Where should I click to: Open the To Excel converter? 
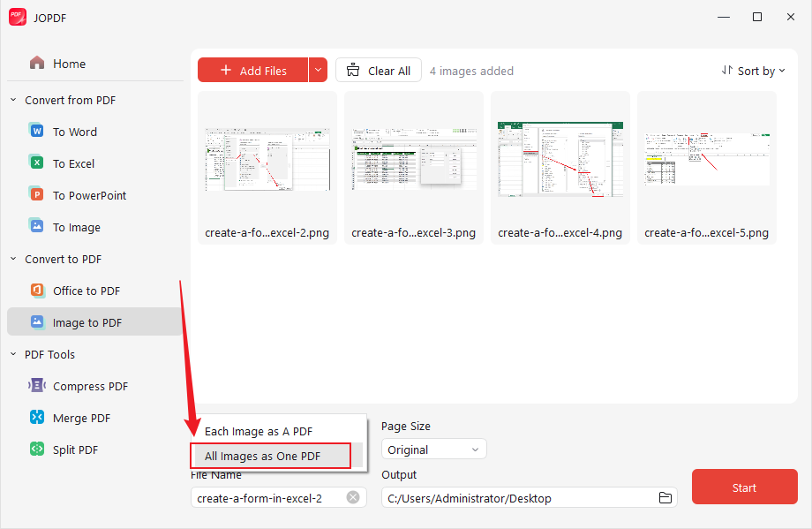click(x=71, y=162)
